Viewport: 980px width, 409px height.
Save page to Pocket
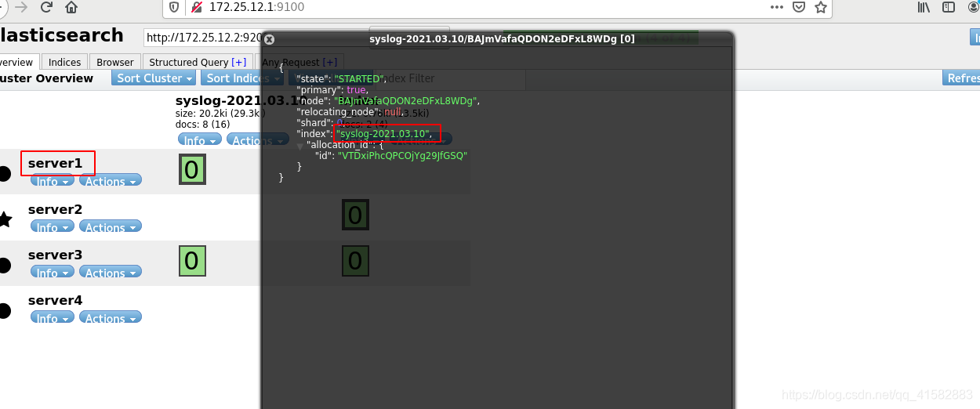[799, 7]
